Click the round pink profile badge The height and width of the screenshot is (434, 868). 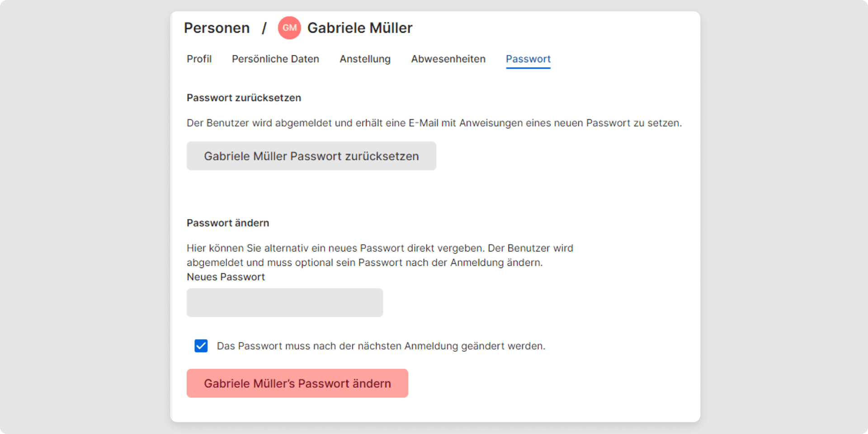click(x=289, y=28)
